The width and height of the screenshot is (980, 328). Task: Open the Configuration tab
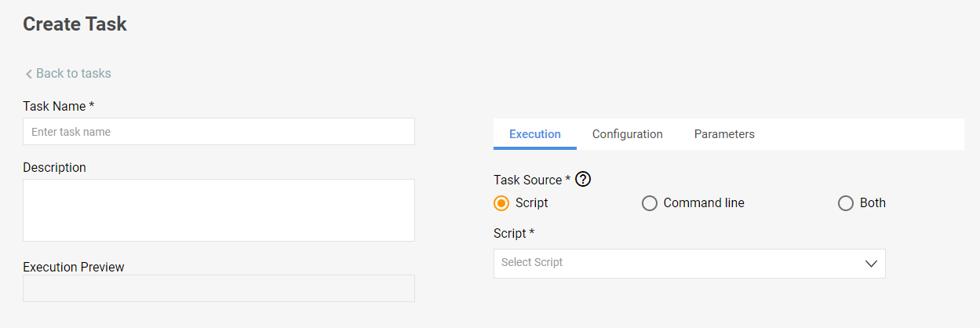click(x=628, y=134)
